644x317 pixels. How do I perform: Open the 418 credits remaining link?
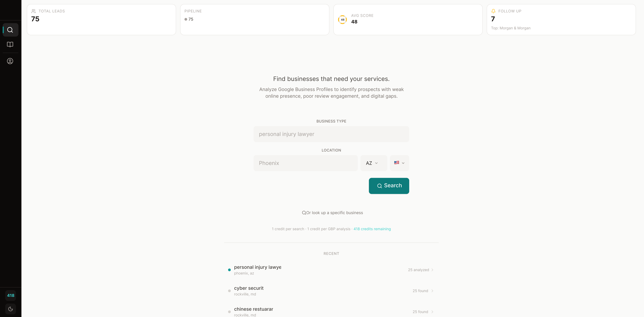372,229
